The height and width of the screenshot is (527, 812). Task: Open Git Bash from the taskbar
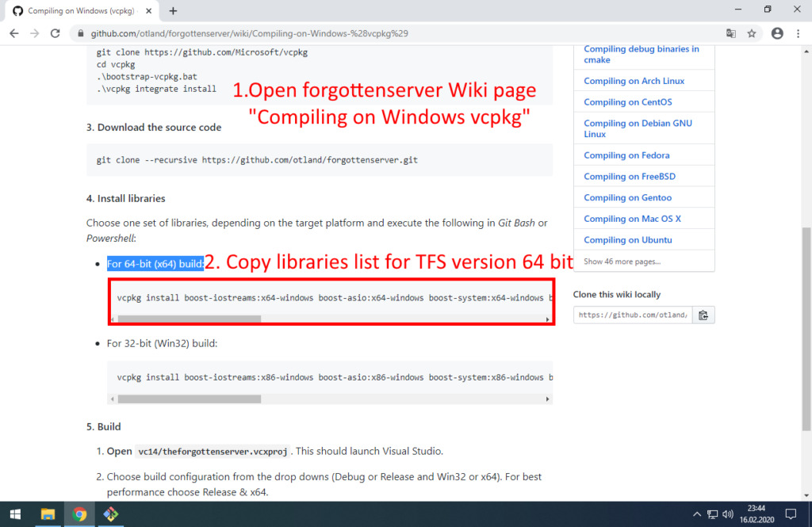click(110, 514)
